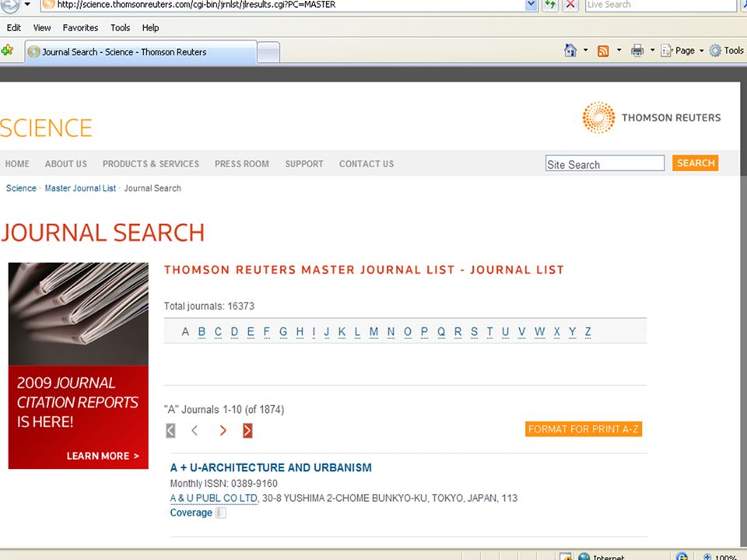The image size is (747, 560).
Task: Open PRODUCTS & SERVICES page
Action: [x=151, y=164]
